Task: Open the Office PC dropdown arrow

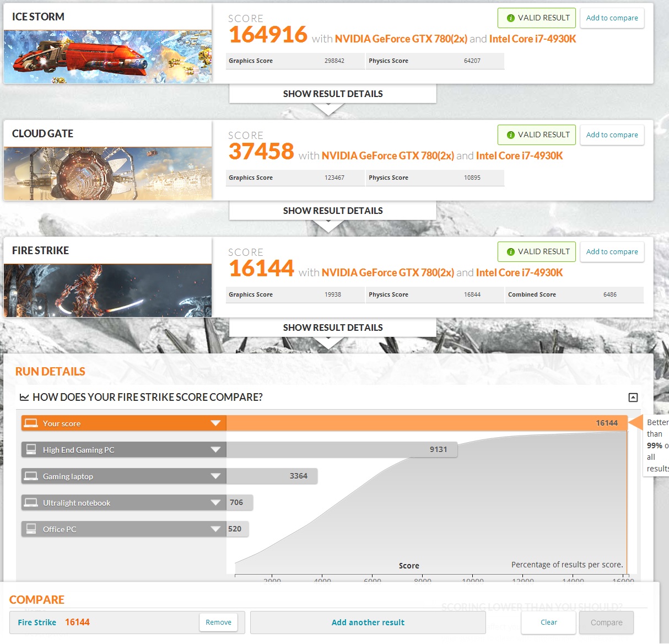Action: (215, 529)
